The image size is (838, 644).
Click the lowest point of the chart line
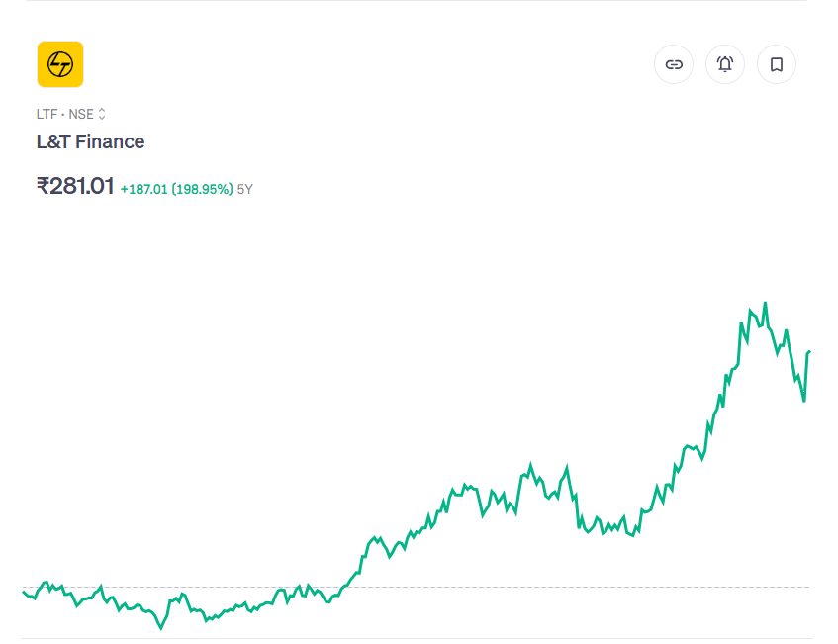162,627
